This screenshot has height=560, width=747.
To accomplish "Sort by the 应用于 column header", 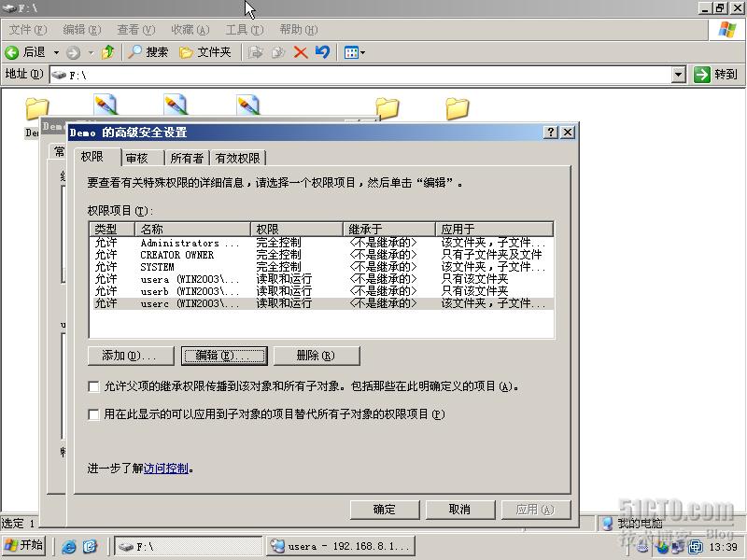I will 494,229.
